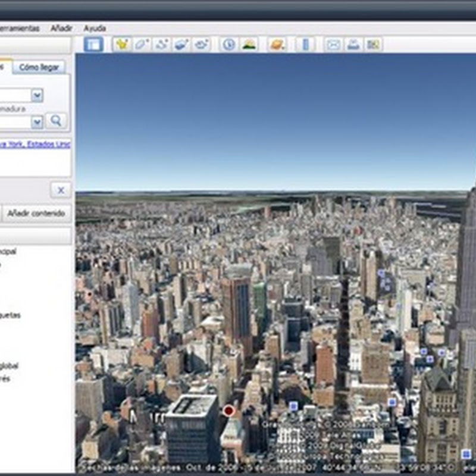Toggle sunlight across the landscape
This screenshot has height=476, width=476.
pos(249,45)
